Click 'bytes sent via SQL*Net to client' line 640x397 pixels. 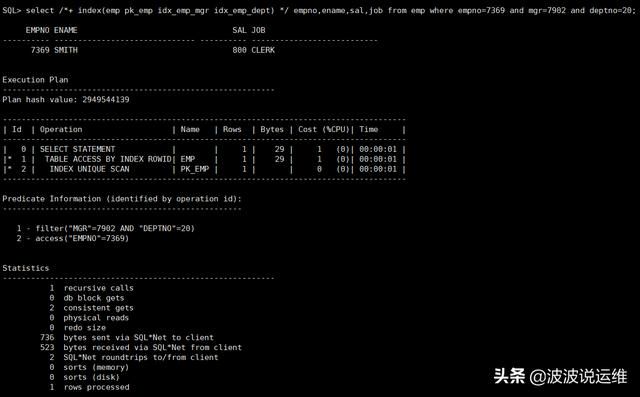tap(127, 338)
